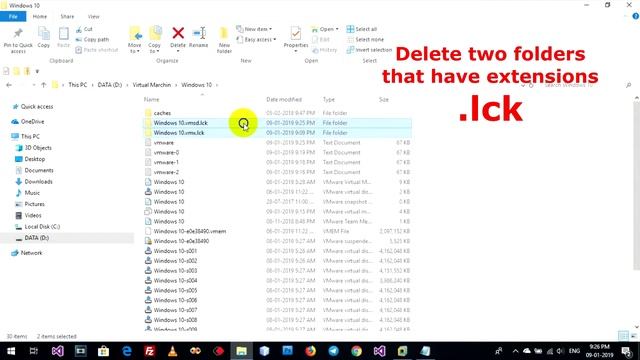Click the search magnifier icon
This screenshot has width=640, height=360.
tap(629, 85)
